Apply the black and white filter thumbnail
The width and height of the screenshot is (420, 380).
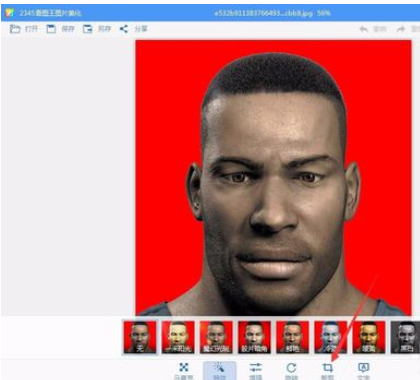coord(405,337)
